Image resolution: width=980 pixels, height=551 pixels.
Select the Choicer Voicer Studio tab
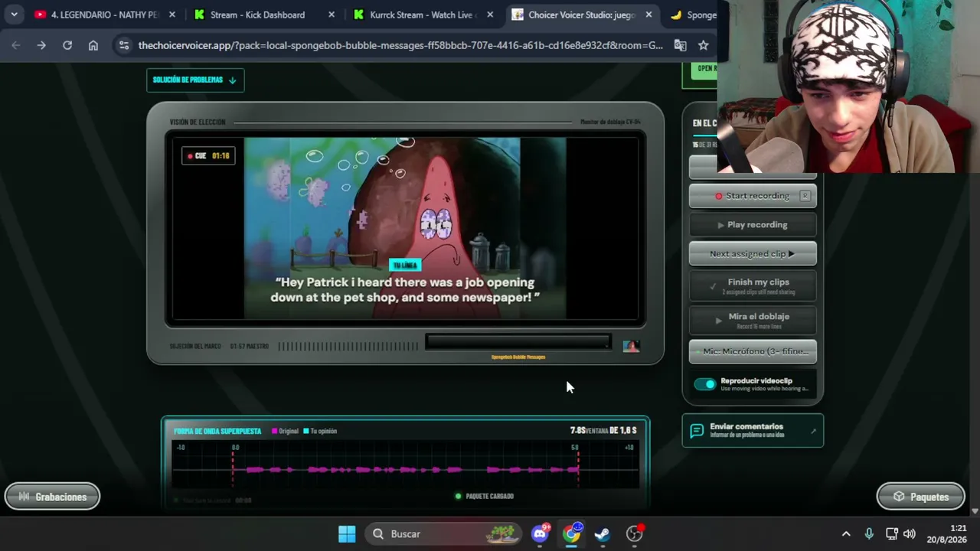point(583,15)
